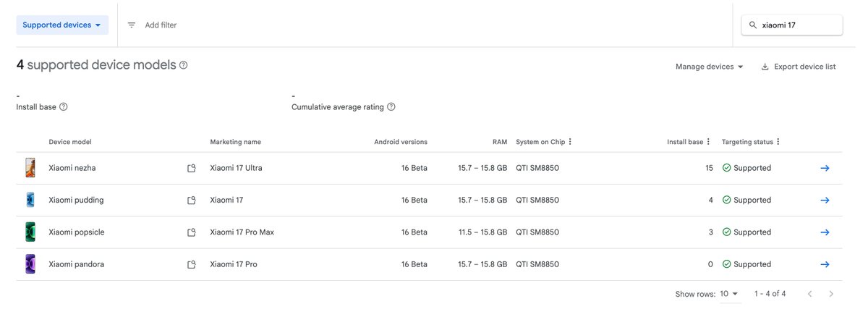Click the device catalog icon for Xiaomi nezha

point(192,168)
